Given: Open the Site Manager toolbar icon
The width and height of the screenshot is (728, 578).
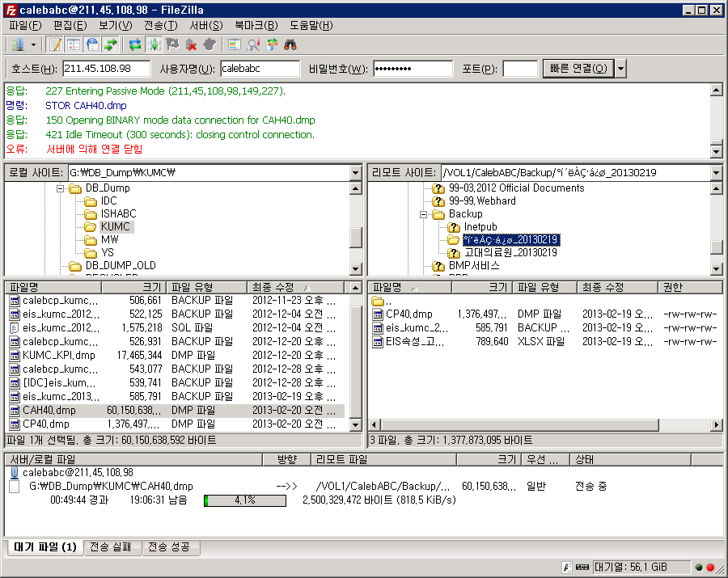Looking at the screenshot, I should pos(18,44).
